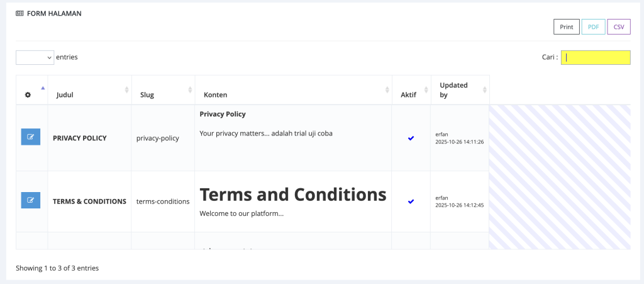Export table as PDF
Screen dimensions: 644x284
coord(593,27)
